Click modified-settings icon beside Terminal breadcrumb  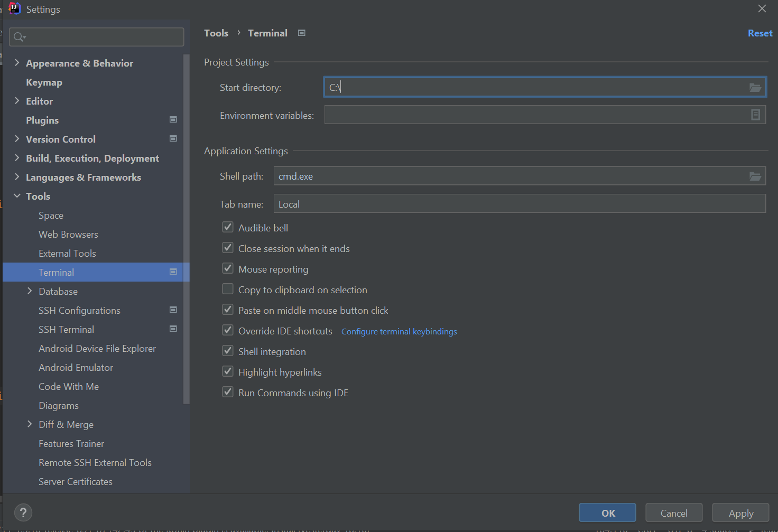click(x=301, y=32)
